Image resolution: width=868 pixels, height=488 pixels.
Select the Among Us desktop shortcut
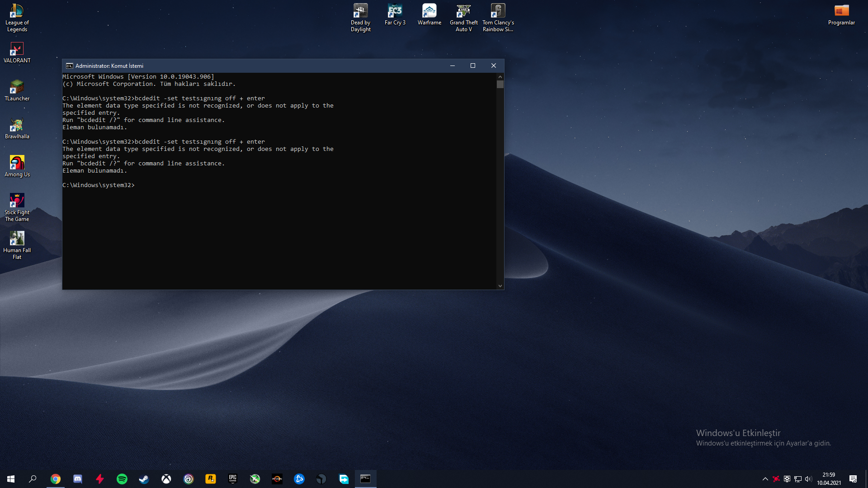(17, 167)
